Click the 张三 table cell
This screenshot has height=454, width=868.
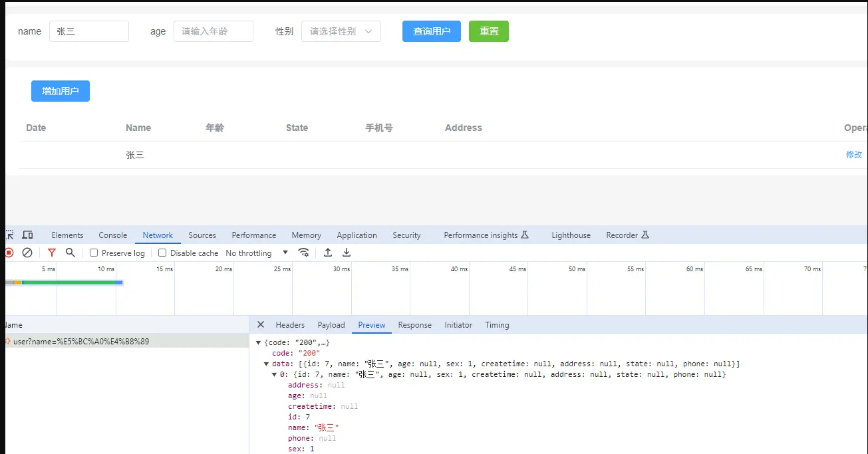tap(135, 155)
